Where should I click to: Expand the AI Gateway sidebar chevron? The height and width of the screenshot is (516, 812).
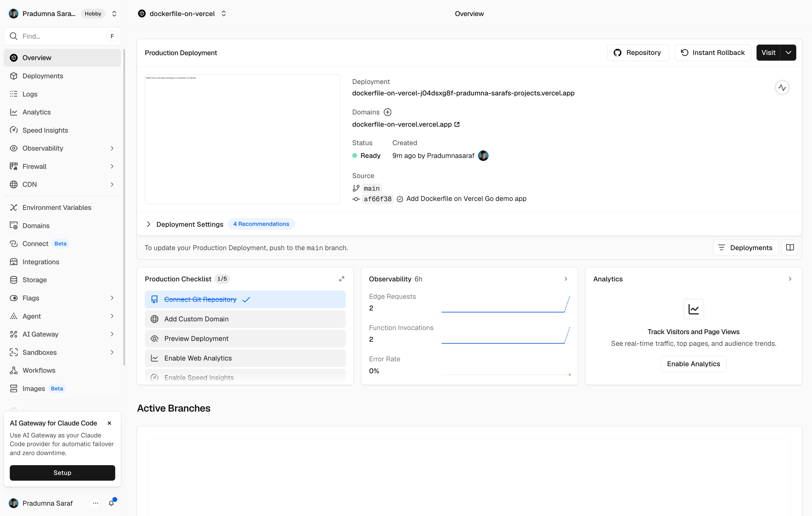pos(112,334)
